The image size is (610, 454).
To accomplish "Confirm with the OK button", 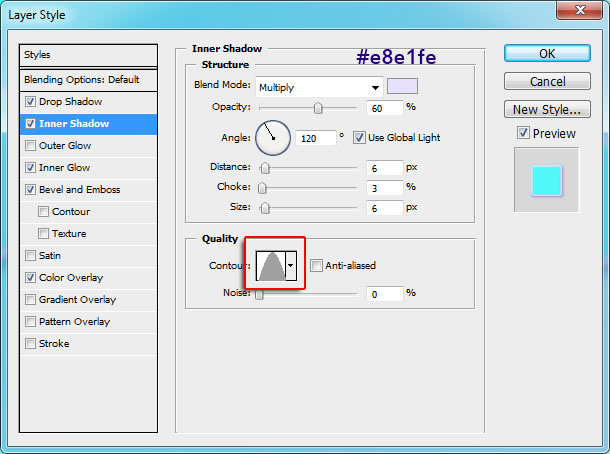I will click(x=547, y=53).
